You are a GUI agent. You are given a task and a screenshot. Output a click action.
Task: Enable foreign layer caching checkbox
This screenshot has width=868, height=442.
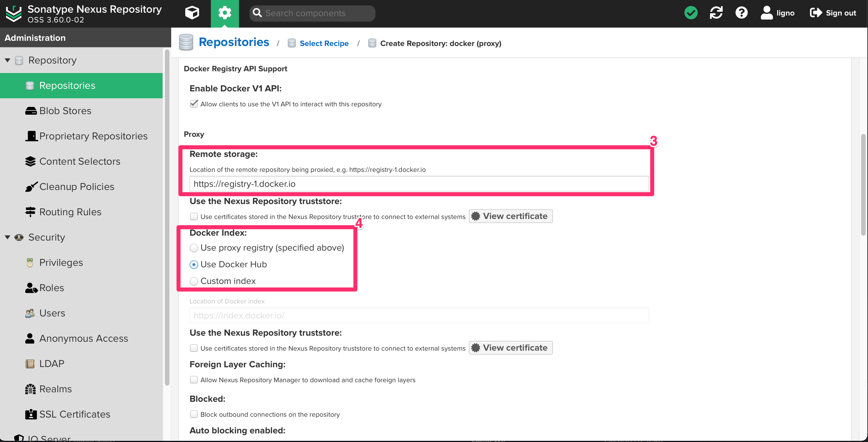pos(194,380)
